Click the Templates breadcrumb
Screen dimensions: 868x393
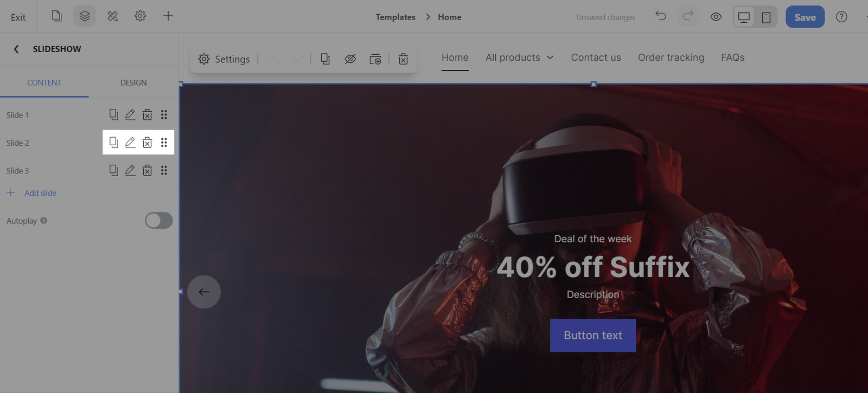click(395, 17)
